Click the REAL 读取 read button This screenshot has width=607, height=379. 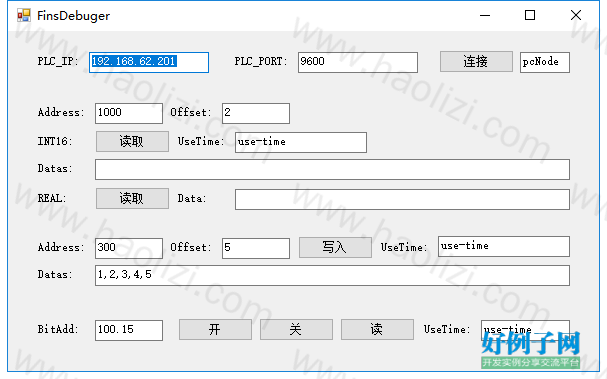click(x=132, y=199)
